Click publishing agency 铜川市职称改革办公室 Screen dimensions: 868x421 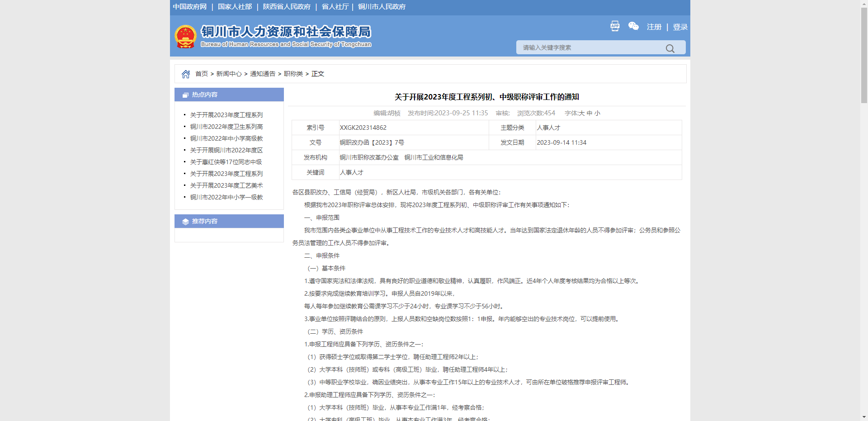(369, 157)
